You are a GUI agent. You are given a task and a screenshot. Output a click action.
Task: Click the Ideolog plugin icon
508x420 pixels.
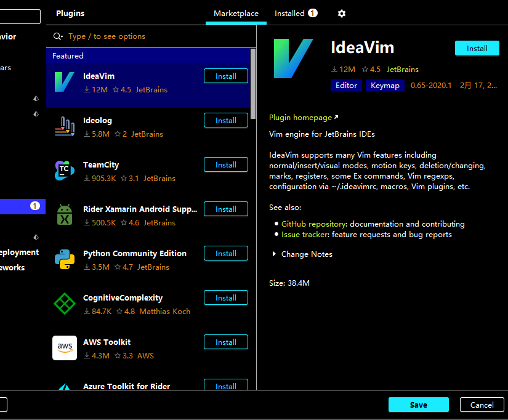point(65,126)
